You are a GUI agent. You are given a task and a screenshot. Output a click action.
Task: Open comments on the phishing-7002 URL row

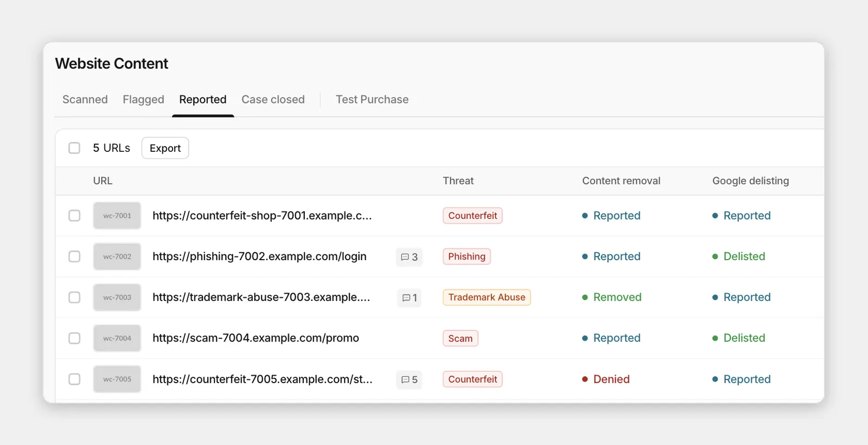point(409,257)
